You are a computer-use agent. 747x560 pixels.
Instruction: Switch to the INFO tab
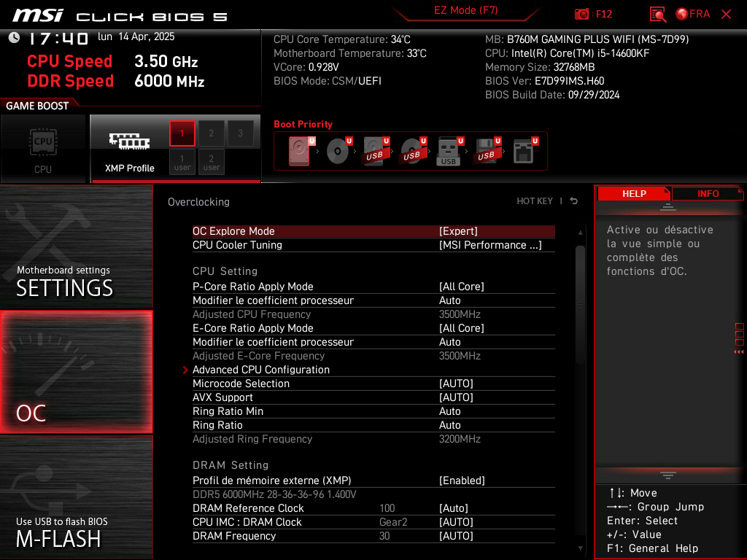point(708,194)
